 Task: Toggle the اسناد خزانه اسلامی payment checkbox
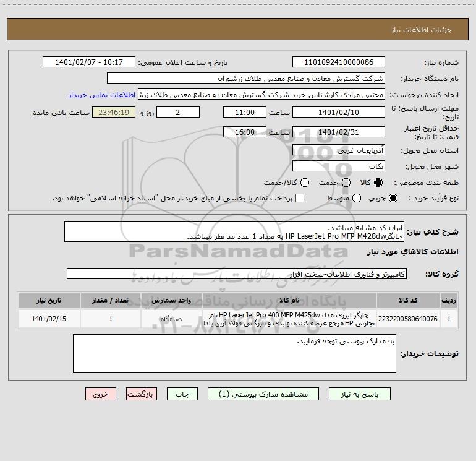coord(300,198)
